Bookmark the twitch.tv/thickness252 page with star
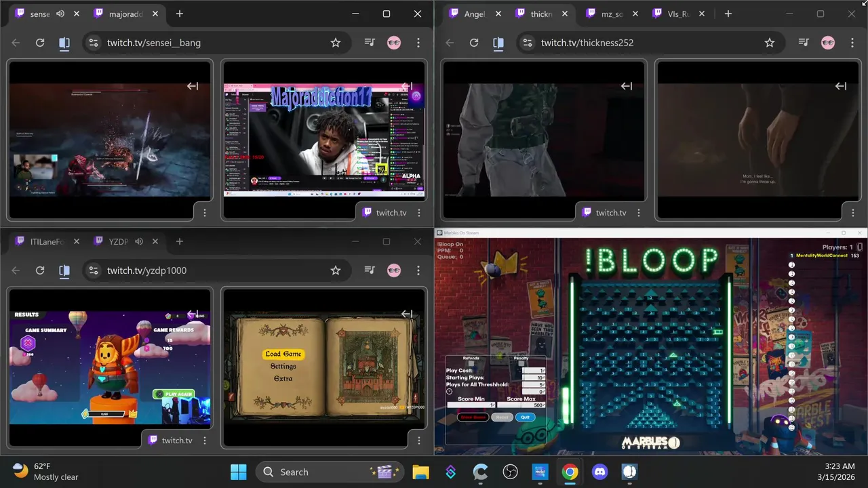The height and width of the screenshot is (488, 868). [770, 43]
